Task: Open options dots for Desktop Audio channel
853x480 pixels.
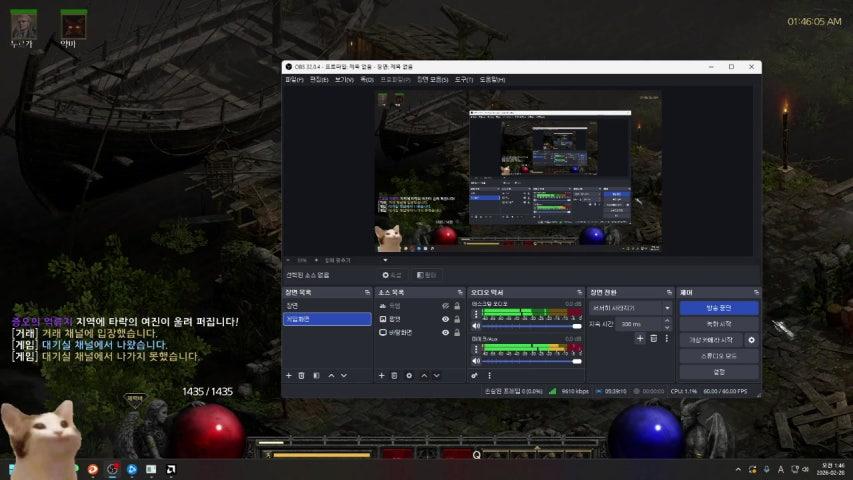Action: point(476,314)
